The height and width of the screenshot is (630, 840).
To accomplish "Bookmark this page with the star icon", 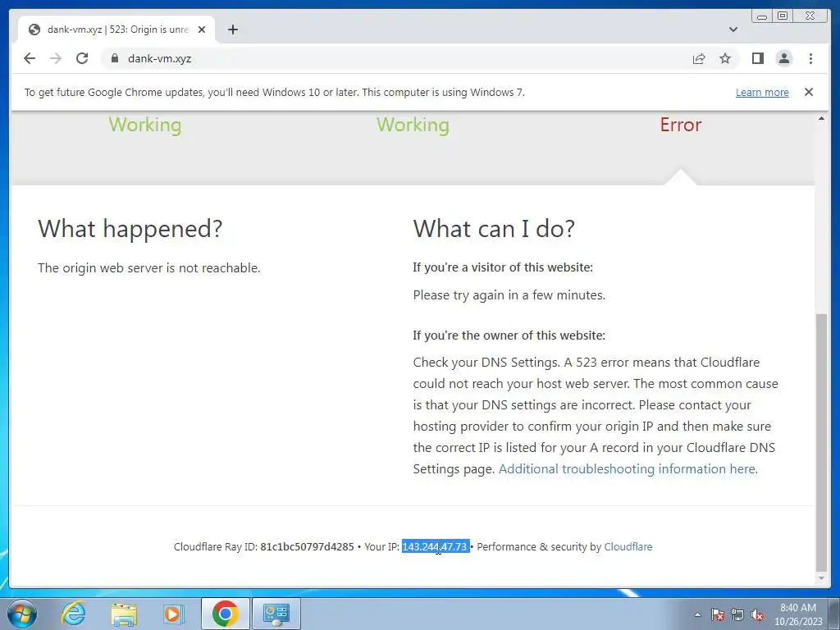I will click(725, 58).
